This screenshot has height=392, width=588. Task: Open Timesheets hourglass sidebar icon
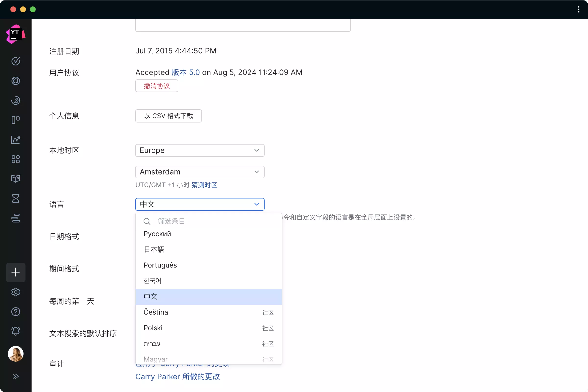pos(15,198)
